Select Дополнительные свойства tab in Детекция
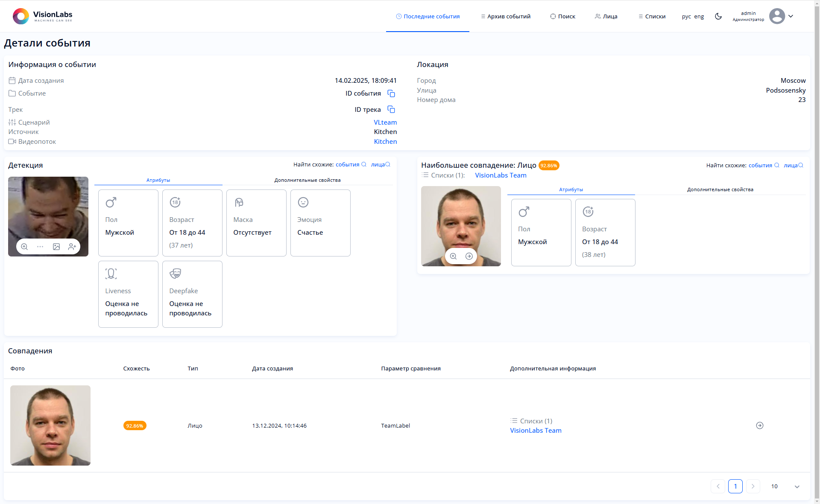Viewport: 820px width, 504px height. pyautogui.click(x=307, y=180)
